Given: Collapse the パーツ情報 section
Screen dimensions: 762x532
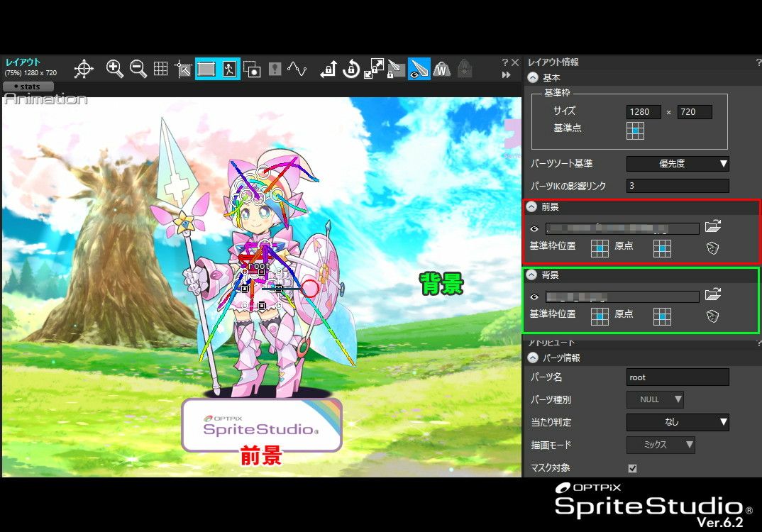Looking at the screenshot, I should pyautogui.click(x=533, y=358).
